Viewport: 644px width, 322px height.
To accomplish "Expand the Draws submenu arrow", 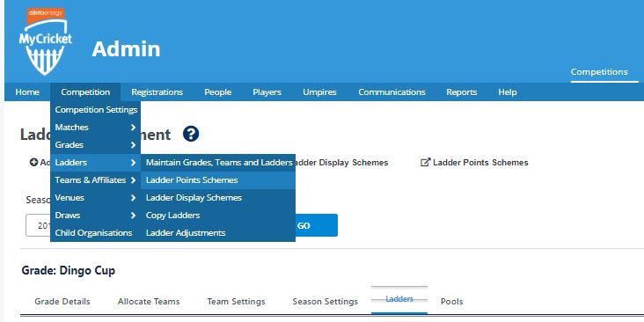I will pyautogui.click(x=133, y=216).
